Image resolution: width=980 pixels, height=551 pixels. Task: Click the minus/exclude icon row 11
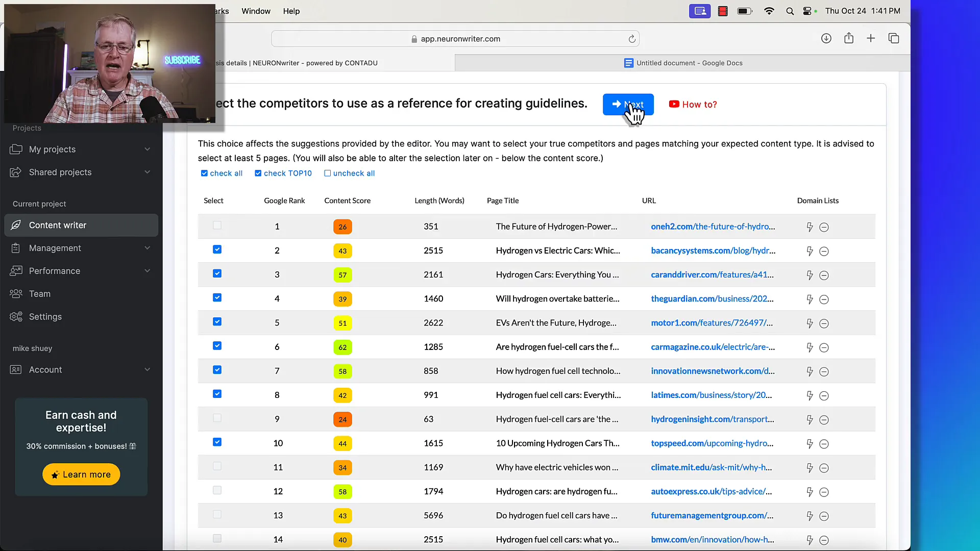(824, 467)
